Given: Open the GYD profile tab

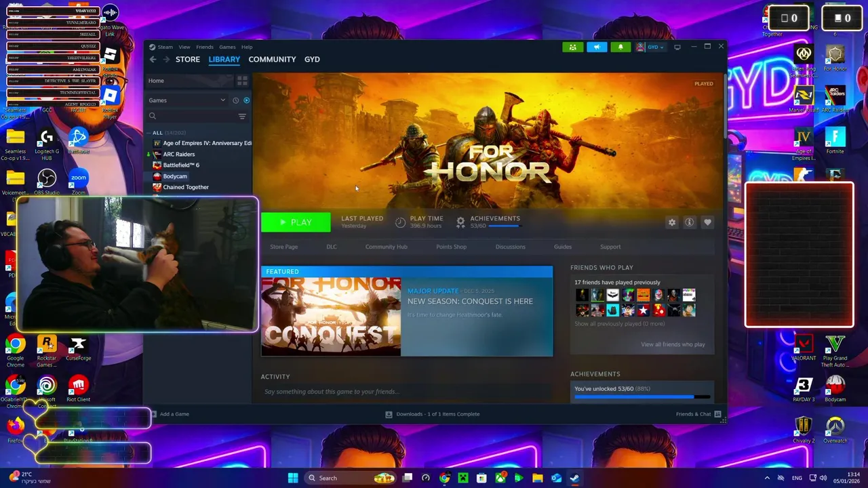Looking at the screenshot, I should tap(312, 60).
